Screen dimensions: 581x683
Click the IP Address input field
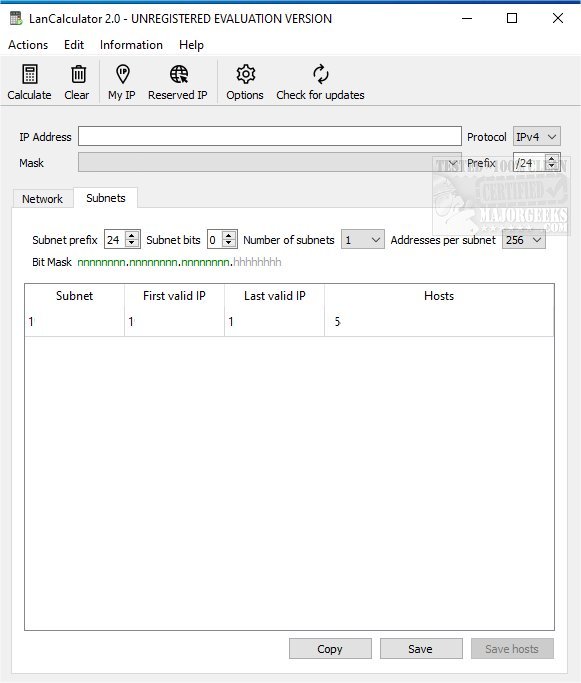pos(270,136)
